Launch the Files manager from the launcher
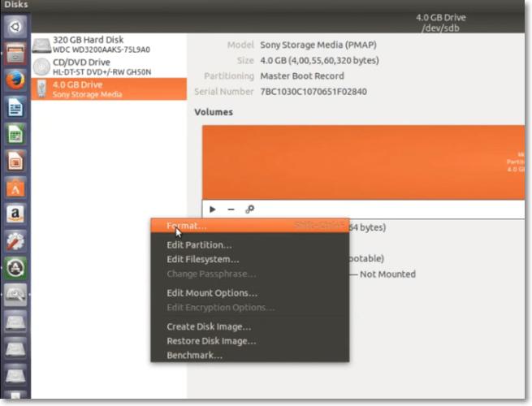This screenshot has width=532, height=406. (x=15, y=54)
